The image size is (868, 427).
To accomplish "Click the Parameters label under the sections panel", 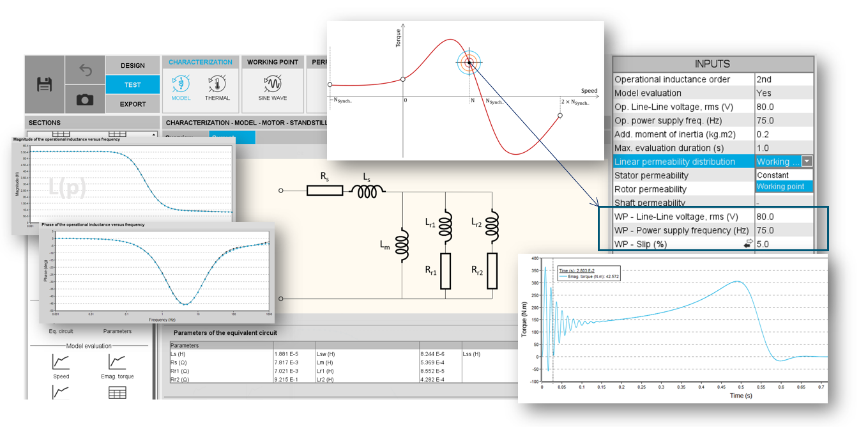I will 118,331.
